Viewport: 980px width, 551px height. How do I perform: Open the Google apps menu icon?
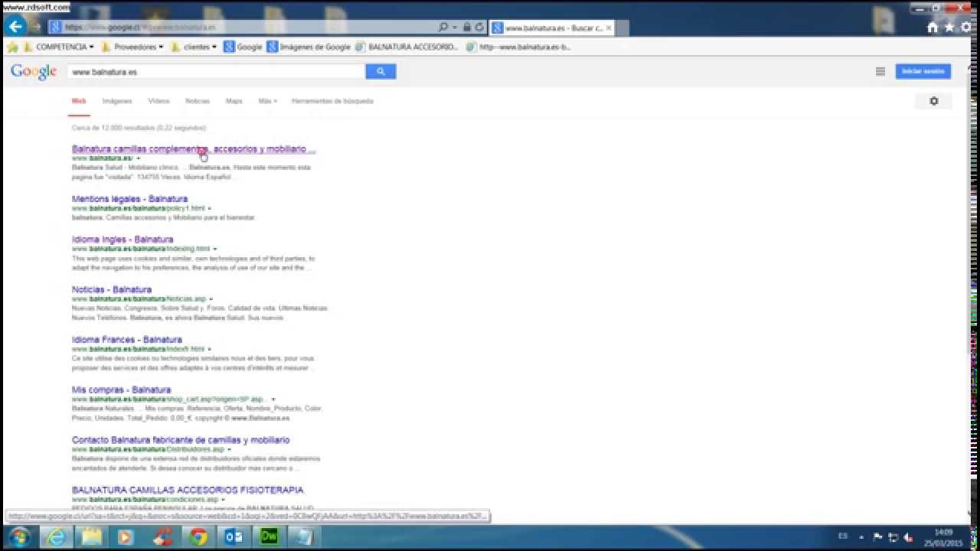[880, 71]
